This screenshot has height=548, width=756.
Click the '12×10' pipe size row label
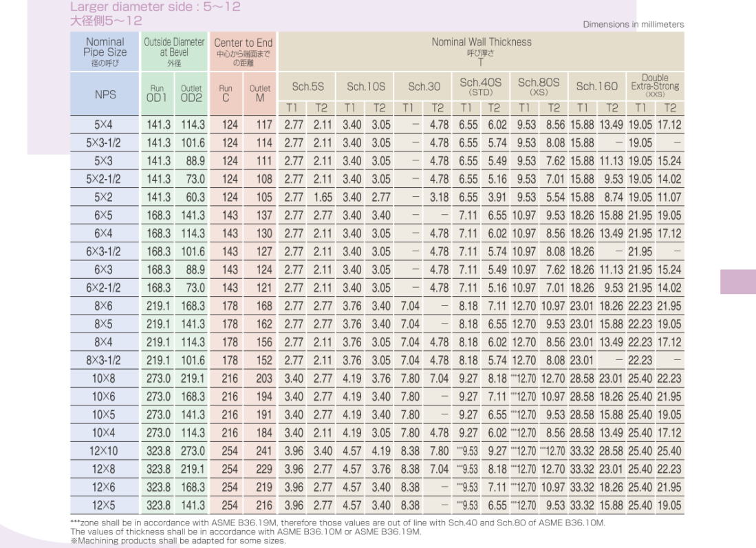[x=103, y=451]
